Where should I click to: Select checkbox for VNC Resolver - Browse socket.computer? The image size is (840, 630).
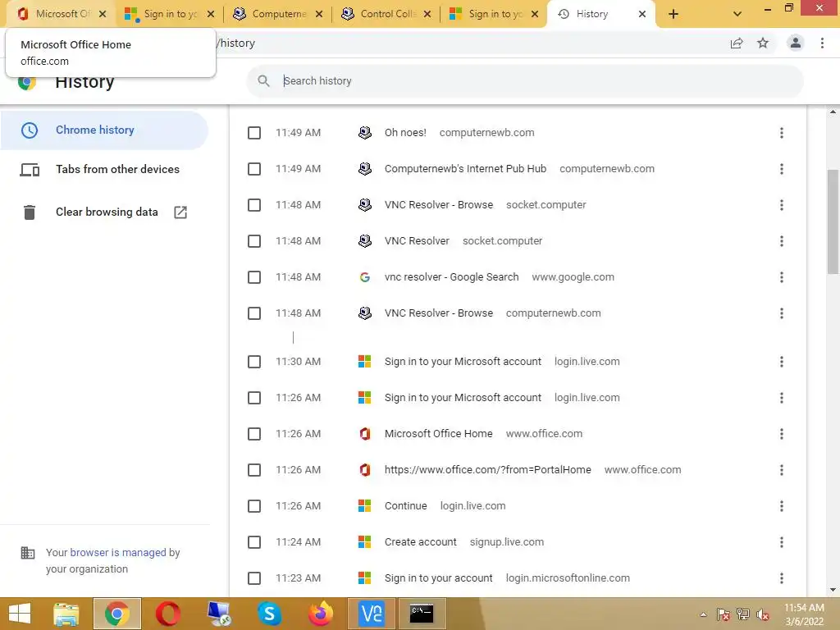254,205
